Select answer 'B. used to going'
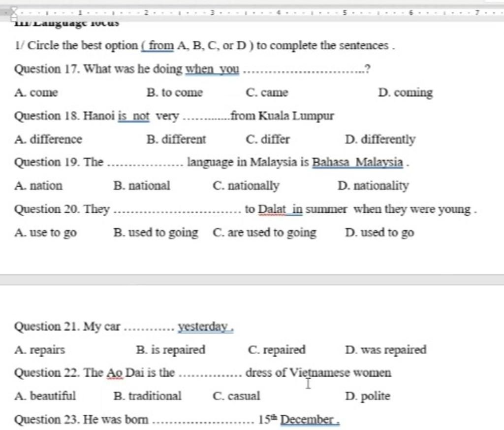The height and width of the screenshot is (430, 504). (x=156, y=232)
